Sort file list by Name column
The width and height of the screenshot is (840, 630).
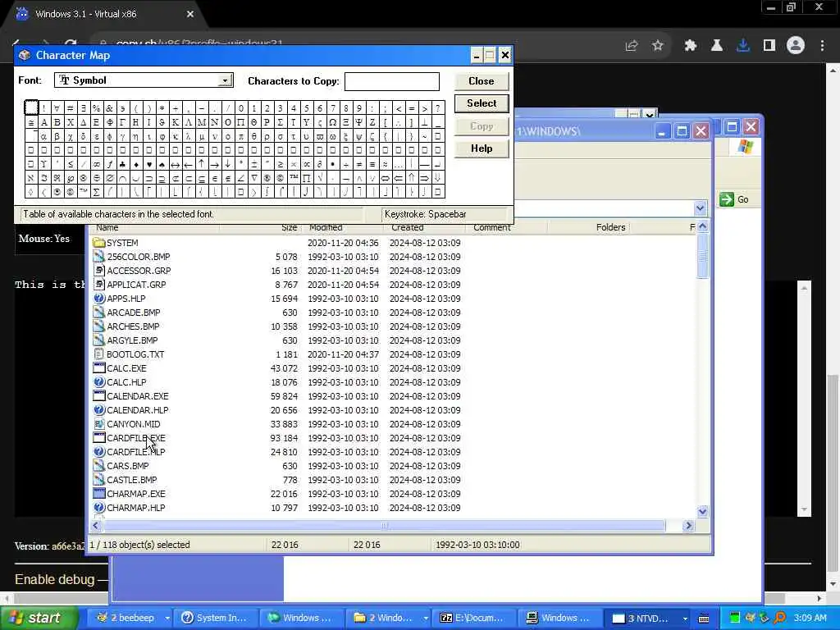107,228
